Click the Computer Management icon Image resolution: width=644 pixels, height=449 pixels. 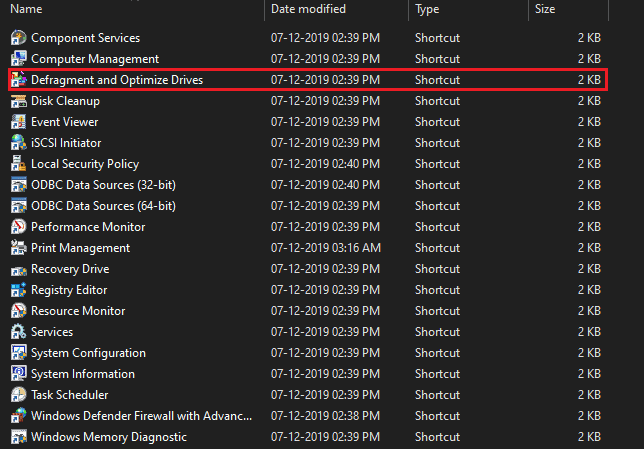tap(18, 59)
